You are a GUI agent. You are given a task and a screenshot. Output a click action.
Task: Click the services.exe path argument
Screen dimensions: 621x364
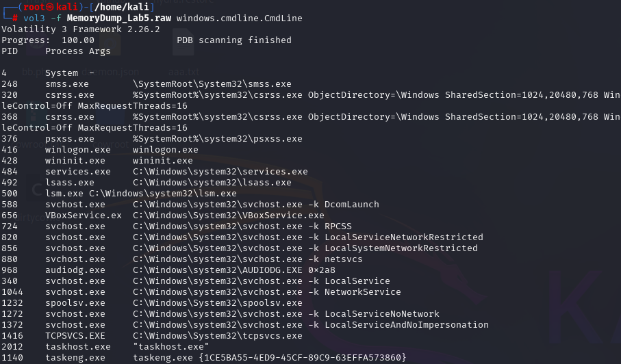click(x=220, y=172)
